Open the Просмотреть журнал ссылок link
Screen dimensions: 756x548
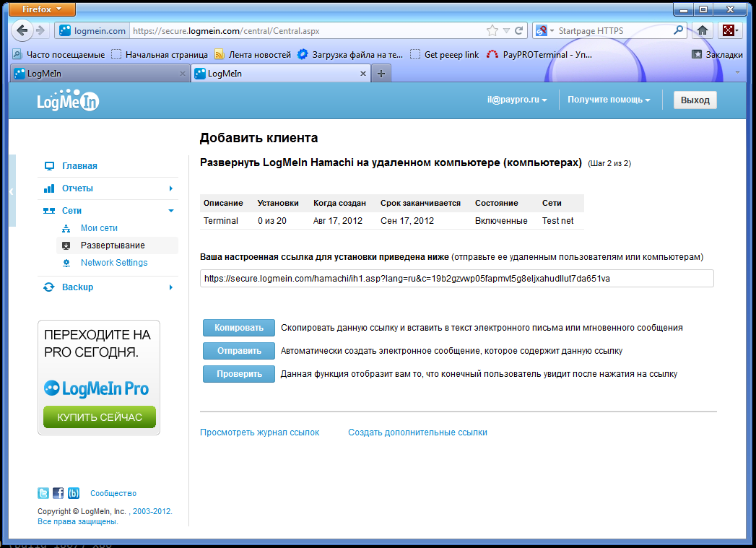[x=259, y=432]
